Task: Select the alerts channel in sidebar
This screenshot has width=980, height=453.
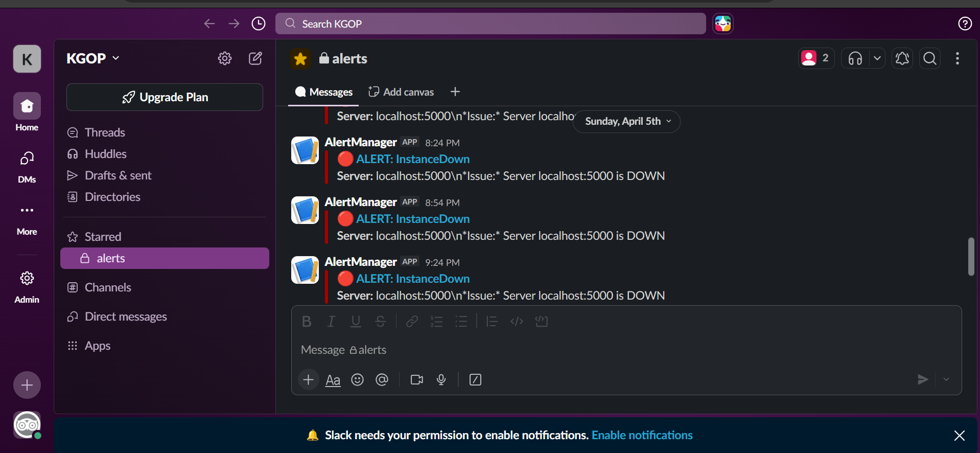Action: 165,258
